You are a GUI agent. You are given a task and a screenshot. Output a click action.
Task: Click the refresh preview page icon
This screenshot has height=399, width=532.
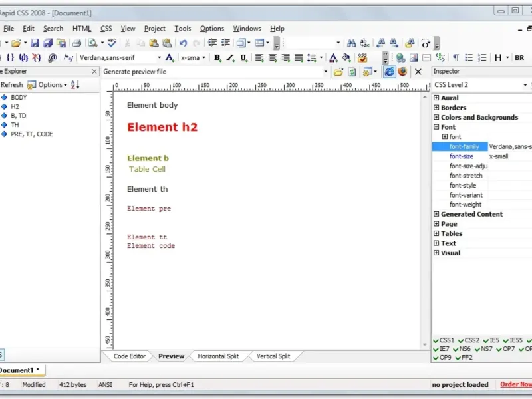pyautogui.click(x=352, y=72)
